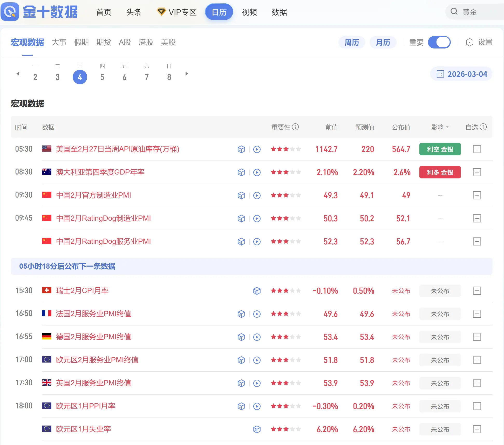This screenshot has width=504, height=445.
Task: Select day 6 (五) in week strip
Action: [x=124, y=77]
